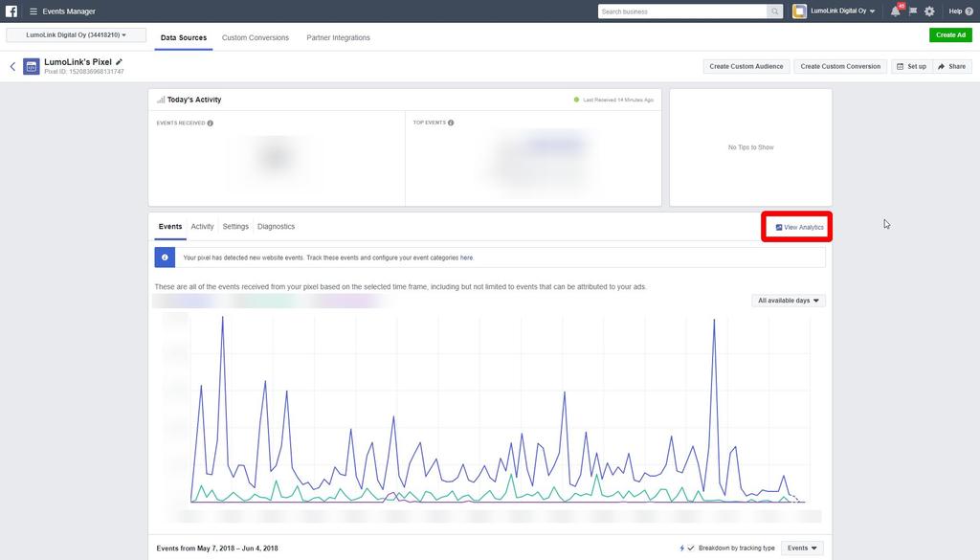The width and height of the screenshot is (980, 560).
Task: Click the Share button
Action: click(x=952, y=66)
